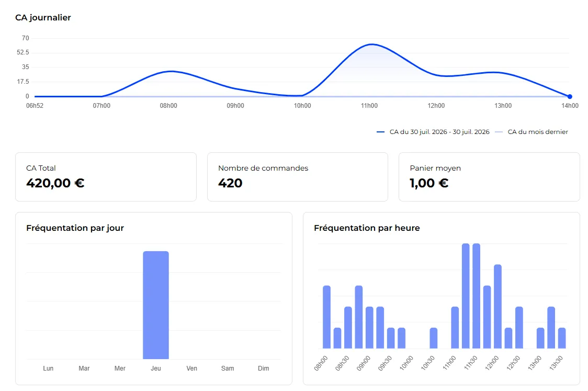Select the 11h00 peak on CA journalier curve
The height and width of the screenshot is (391, 588).
tap(371, 44)
